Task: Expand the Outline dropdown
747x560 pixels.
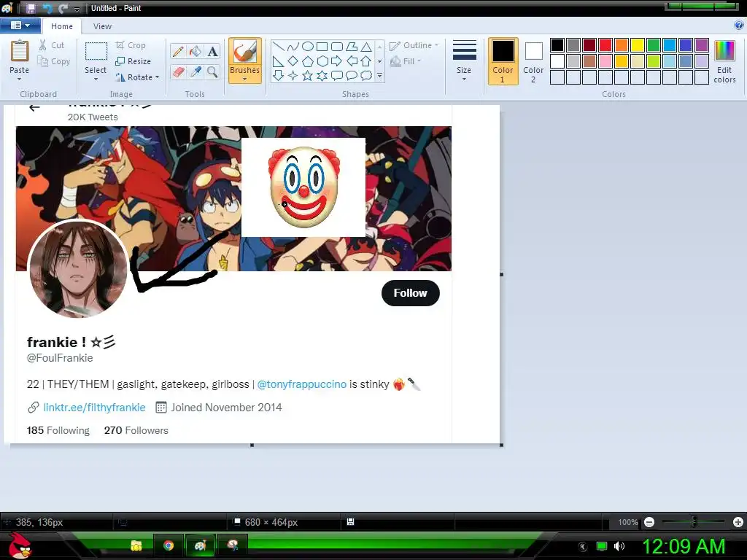Action: click(x=436, y=45)
